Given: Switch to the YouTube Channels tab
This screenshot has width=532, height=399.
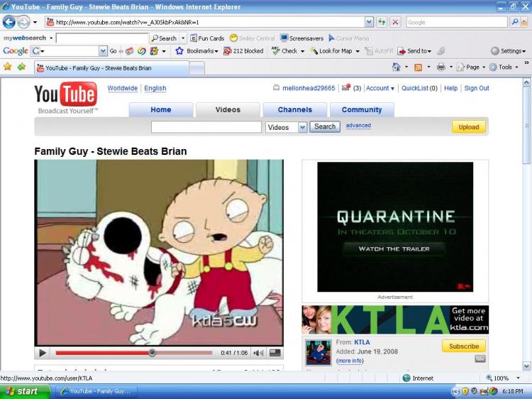Looking at the screenshot, I should coord(295,109).
